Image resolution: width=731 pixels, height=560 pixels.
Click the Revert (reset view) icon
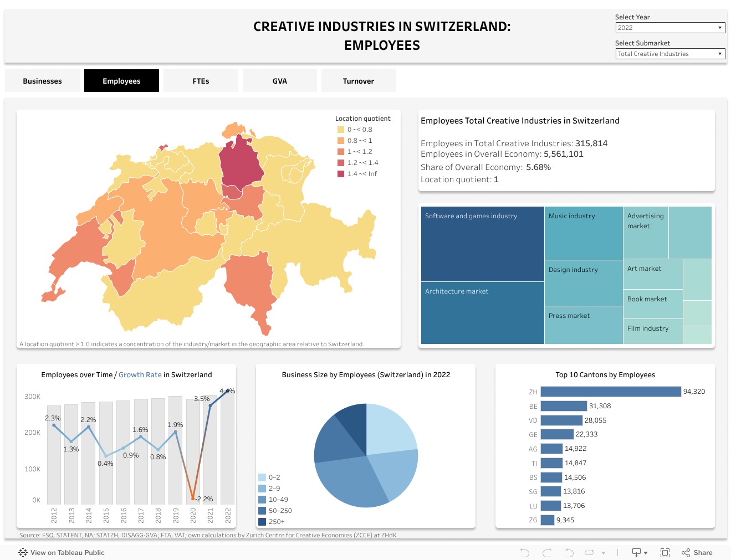point(569,553)
